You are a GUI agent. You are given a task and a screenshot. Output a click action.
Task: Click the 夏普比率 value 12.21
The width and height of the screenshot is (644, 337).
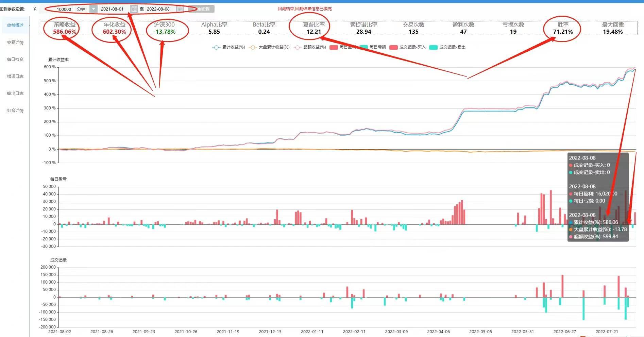tap(314, 32)
